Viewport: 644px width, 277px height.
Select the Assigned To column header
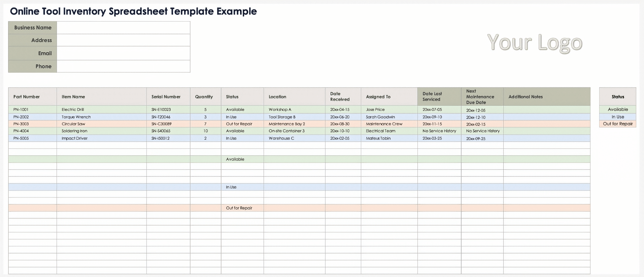(389, 97)
